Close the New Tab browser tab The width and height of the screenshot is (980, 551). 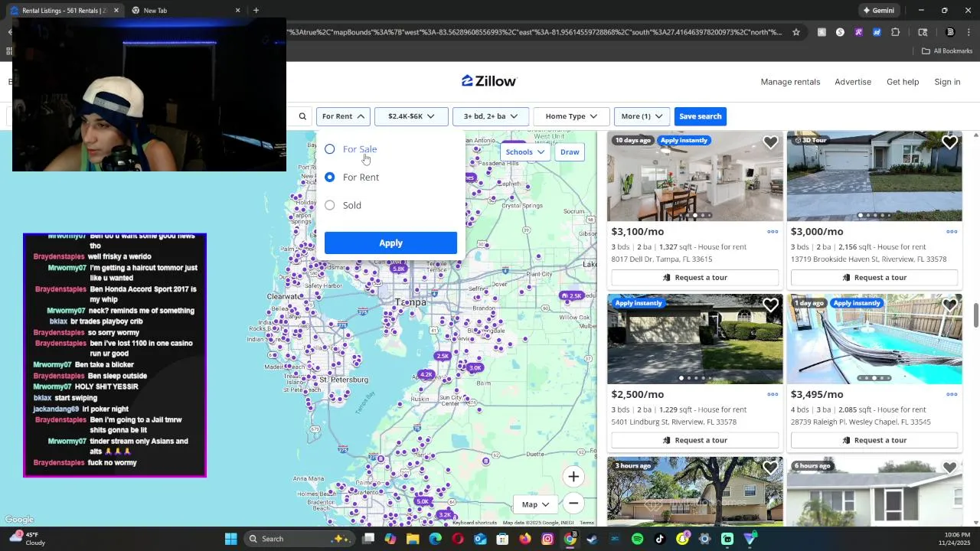click(237, 11)
